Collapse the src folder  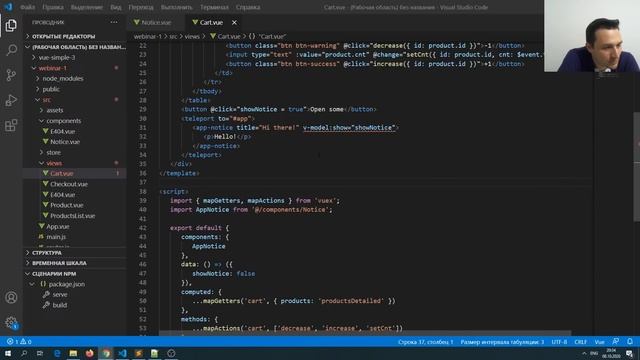coord(75,100)
